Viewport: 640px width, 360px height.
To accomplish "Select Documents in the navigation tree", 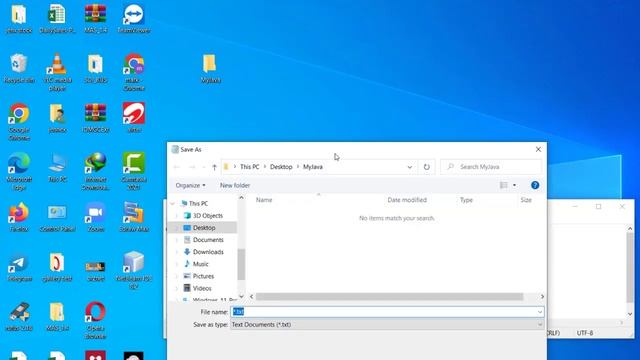I will pos(208,240).
